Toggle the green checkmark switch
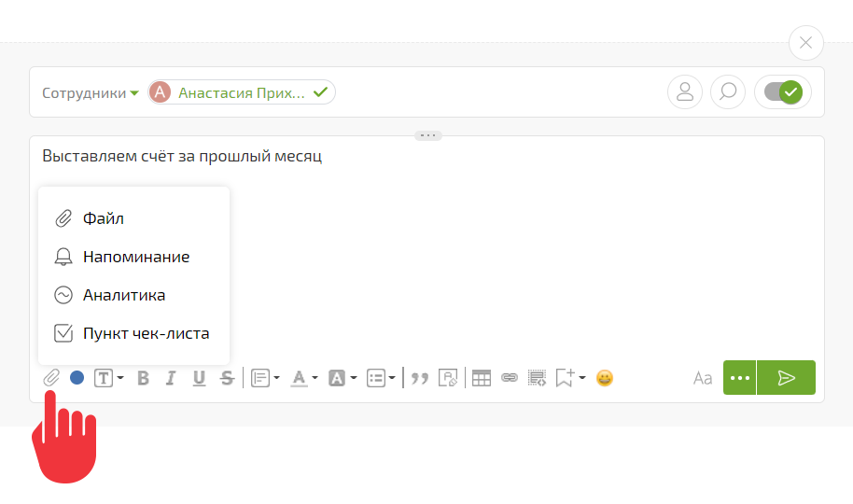The width and height of the screenshot is (853, 504). click(x=783, y=91)
